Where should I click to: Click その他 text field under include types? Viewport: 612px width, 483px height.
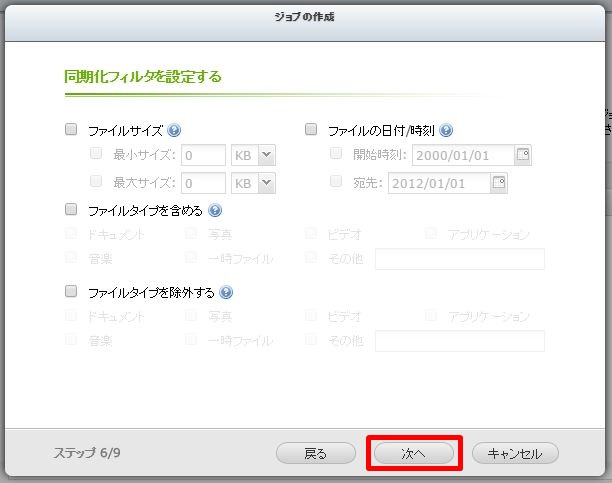pyautogui.click(x=459, y=259)
